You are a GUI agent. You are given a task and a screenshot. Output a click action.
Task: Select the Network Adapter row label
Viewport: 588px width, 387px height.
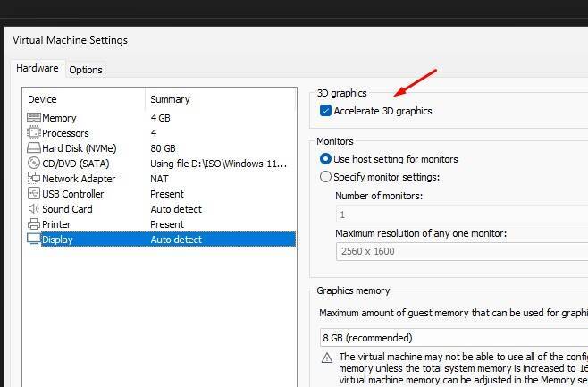[x=79, y=179]
